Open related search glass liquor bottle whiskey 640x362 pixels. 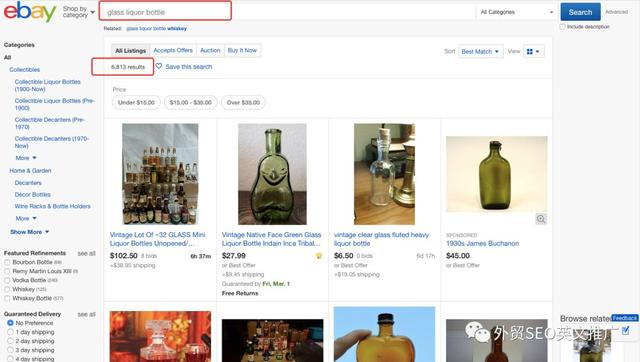click(156, 29)
